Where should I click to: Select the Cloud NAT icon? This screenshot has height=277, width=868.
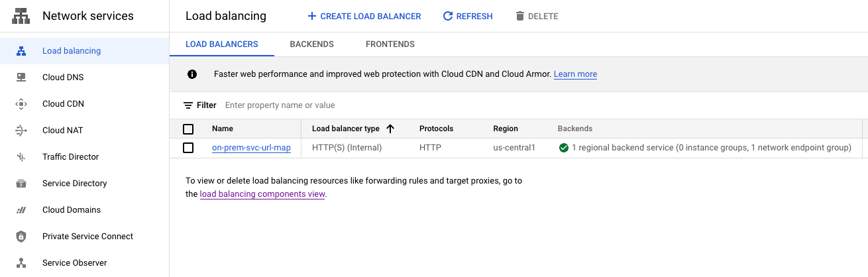pyautogui.click(x=21, y=131)
